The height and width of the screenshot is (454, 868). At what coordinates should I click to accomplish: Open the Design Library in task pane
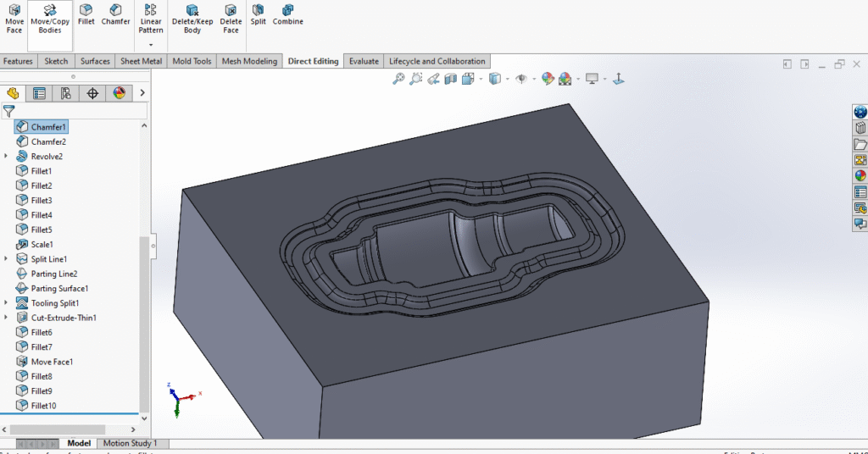(x=860, y=128)
